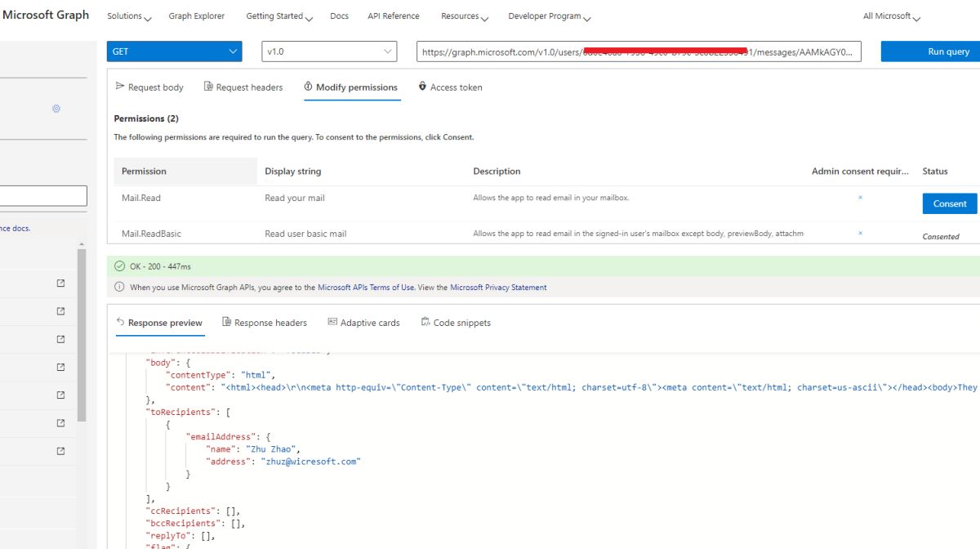Image resolution: width=980 pixels, height=549 pixels.
Task: Click the Consented status for Mail.ReadBasic
Action: pyautogui.click(x=941, y=237)
